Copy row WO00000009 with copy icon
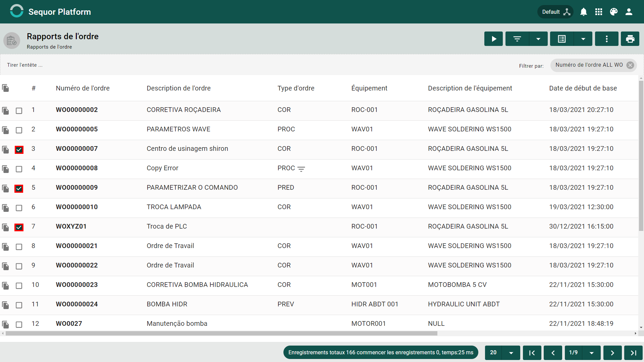This screenshot has width=644, height=362. click(5, 188)
